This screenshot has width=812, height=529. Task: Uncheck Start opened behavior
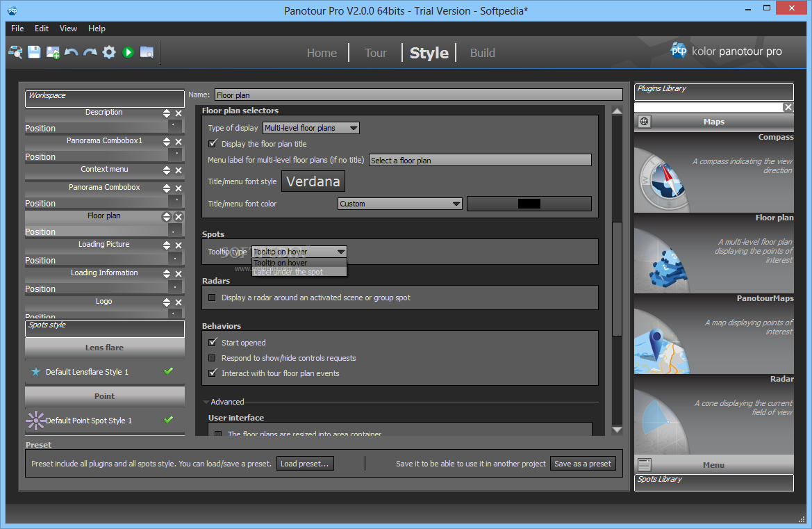click(x=213, y=343)
